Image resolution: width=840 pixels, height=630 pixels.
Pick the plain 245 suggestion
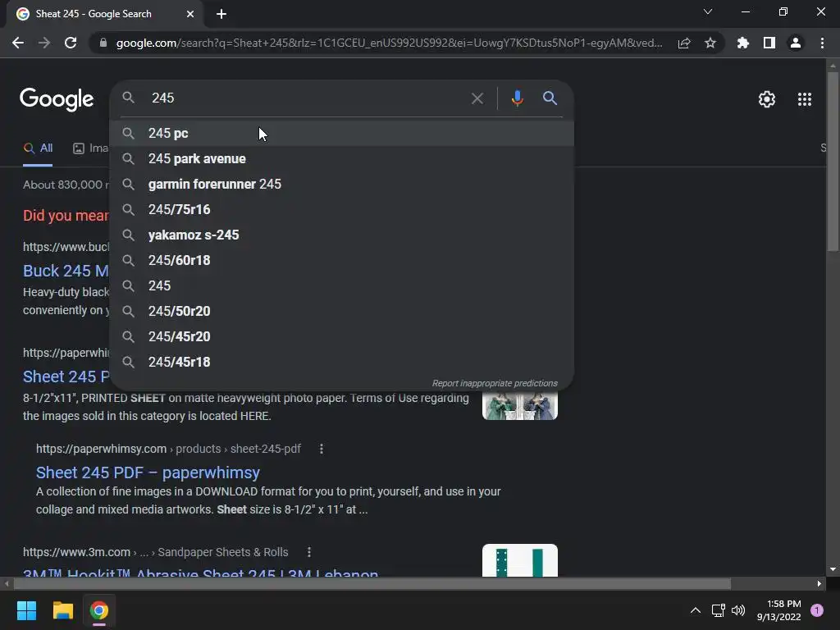tap(342, 286)
